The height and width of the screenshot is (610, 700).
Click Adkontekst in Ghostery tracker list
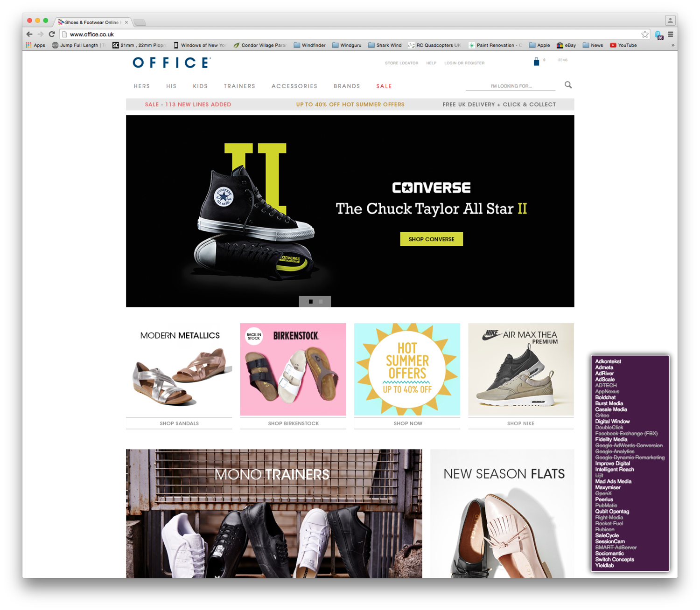click(x=608, y=361)
